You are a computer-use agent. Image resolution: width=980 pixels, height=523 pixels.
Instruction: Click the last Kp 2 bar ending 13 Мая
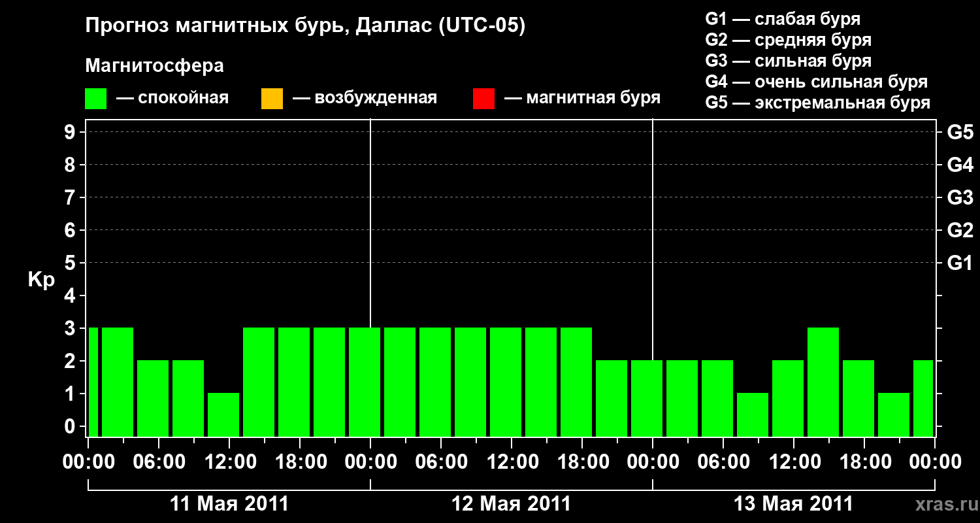(923, 398)
